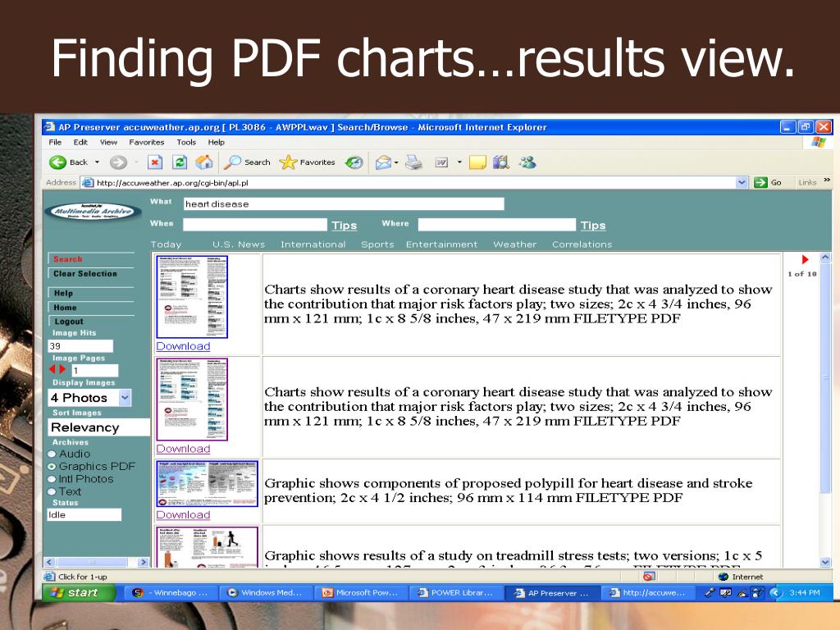Open the Edit menu
This screenshot has width=840, height=630.
(80, 143)
